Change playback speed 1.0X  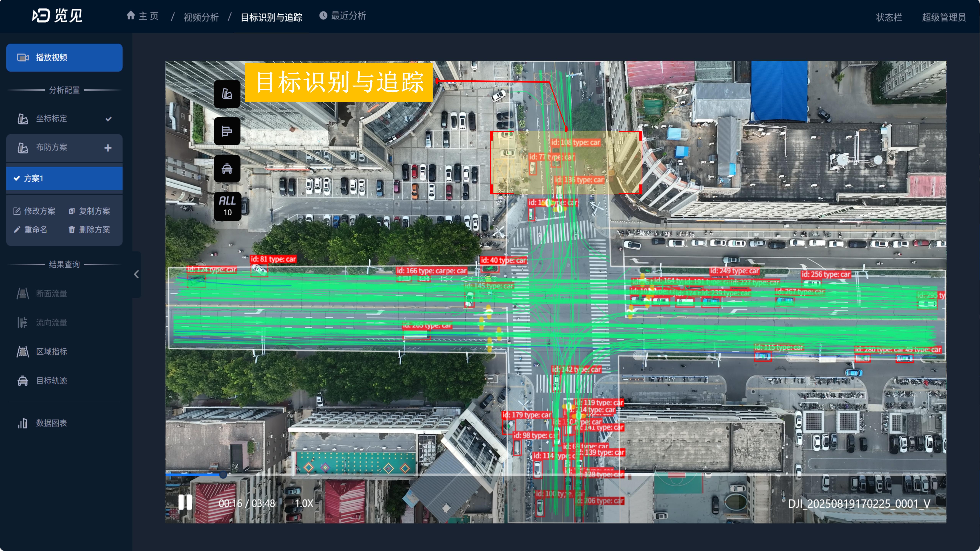click(304, 503)
